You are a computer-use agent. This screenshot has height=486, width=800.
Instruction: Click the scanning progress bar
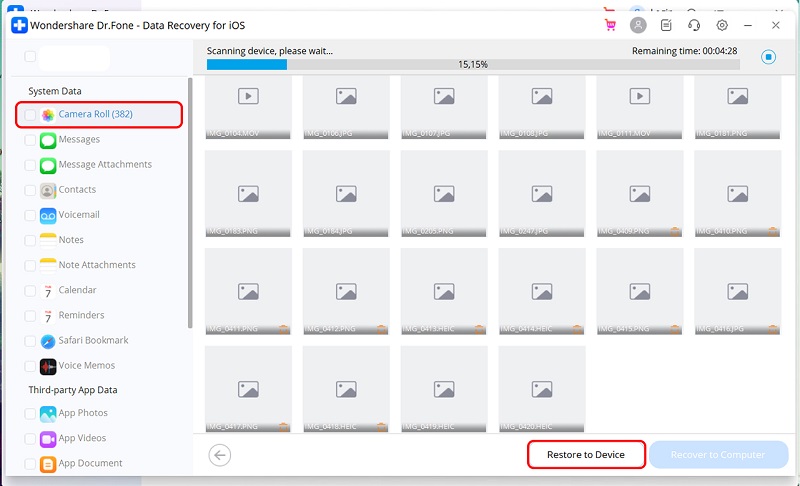coord(472,64)
